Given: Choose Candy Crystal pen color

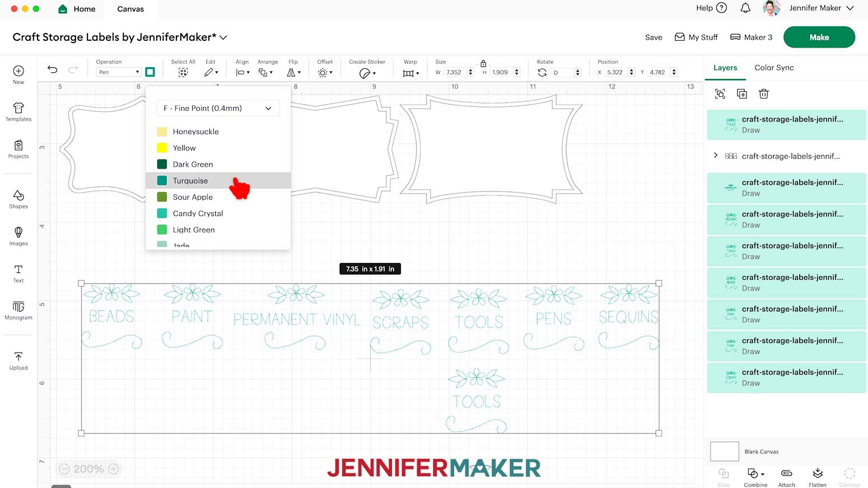Looking at the screenshot, I should coord(218,213).
